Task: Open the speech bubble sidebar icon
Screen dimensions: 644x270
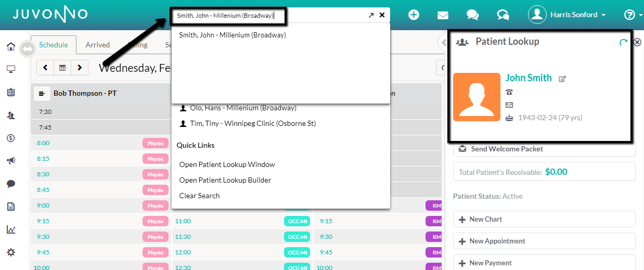Action: pyautogui.click(x=10, y=184)
